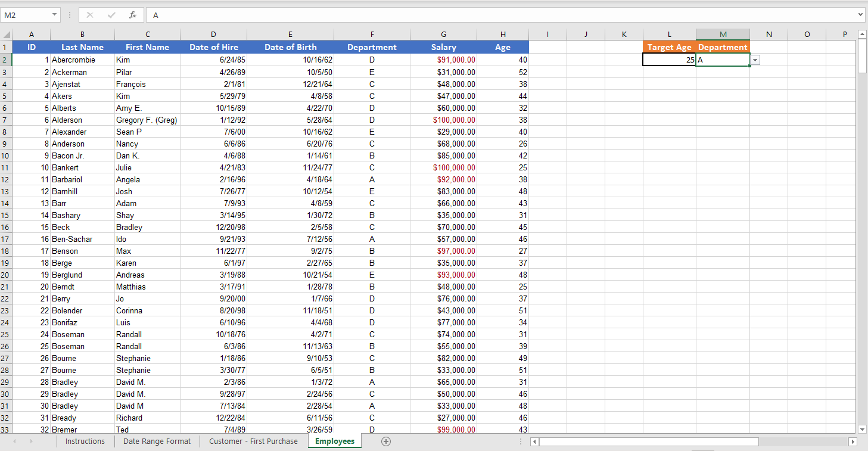Click the Insert Function (fx) icon

click(x=132, y=15)
